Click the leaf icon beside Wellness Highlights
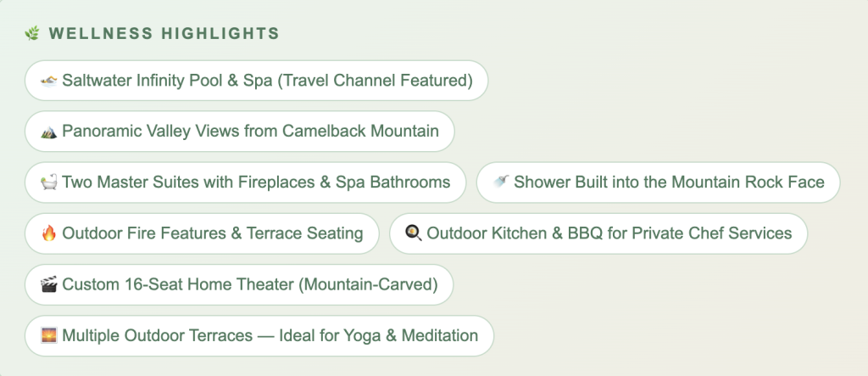868x376 pixels. tap(32, 34)
